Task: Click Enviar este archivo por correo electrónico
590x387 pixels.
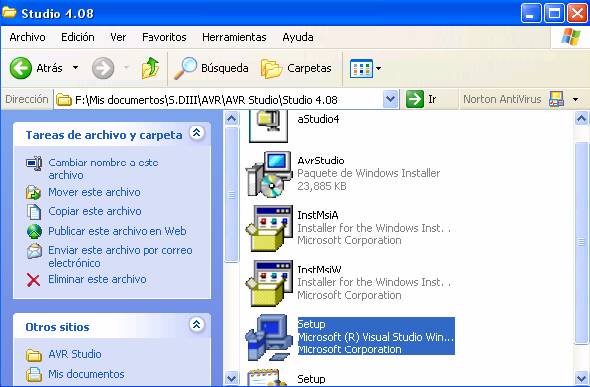Action: pyautogui.click(x=120, y=256)
